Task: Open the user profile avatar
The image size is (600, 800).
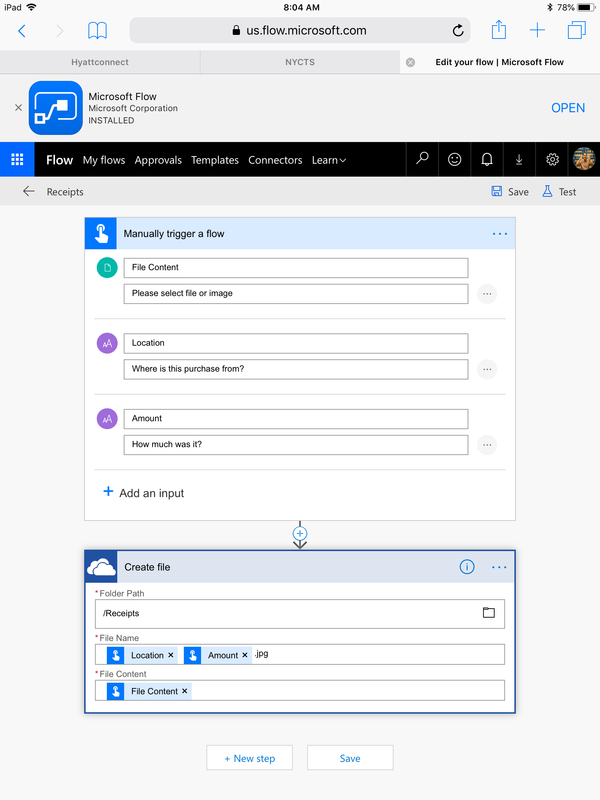Action: tap(584, 159)
